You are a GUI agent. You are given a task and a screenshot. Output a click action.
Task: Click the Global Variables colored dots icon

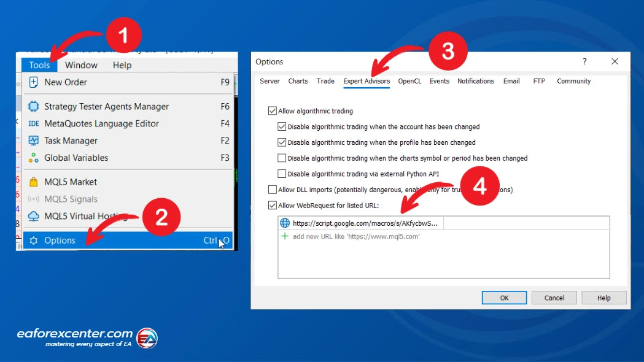coord(34,158)
